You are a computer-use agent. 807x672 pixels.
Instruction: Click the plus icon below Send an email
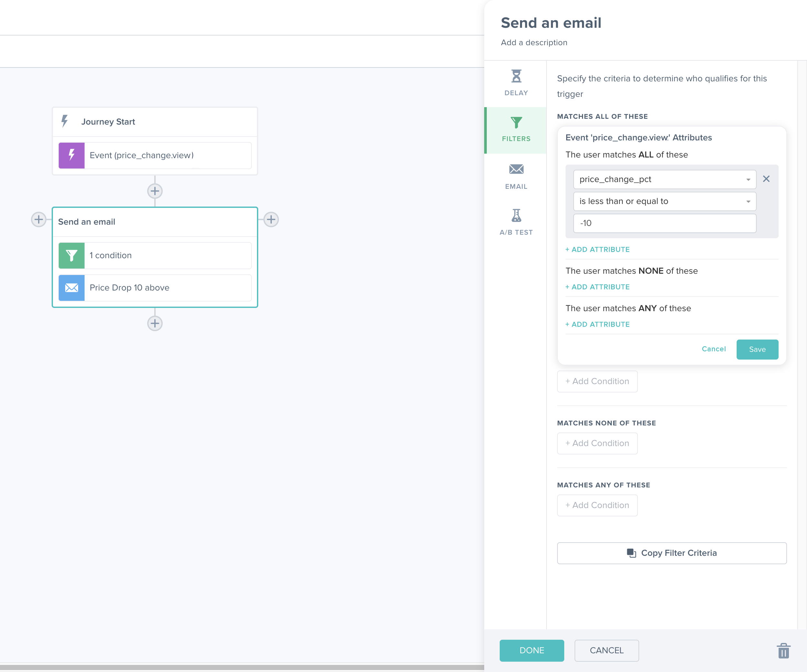coord(155,323)
